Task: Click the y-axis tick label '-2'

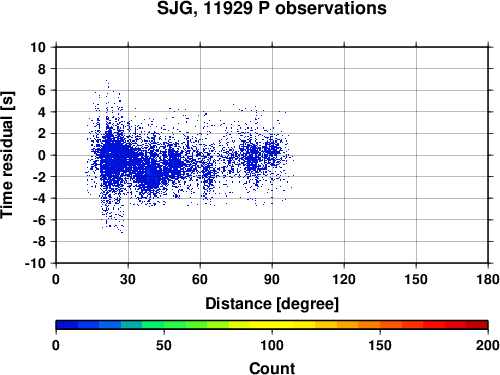Action: (39, 177)
